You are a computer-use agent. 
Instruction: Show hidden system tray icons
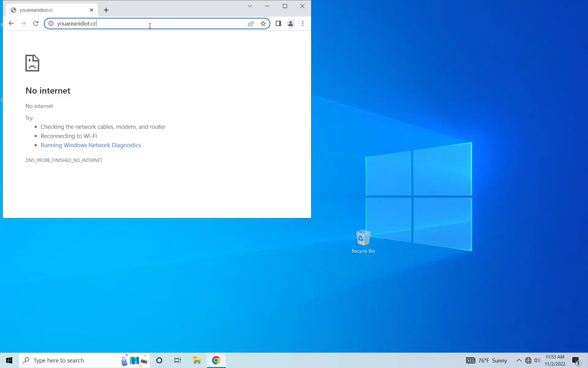click(x=519, y=360)
